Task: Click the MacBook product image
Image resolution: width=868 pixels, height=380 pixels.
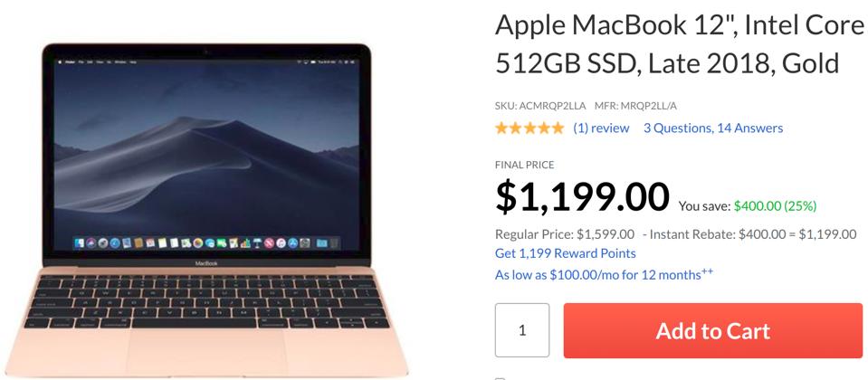Action: [207, 210]
